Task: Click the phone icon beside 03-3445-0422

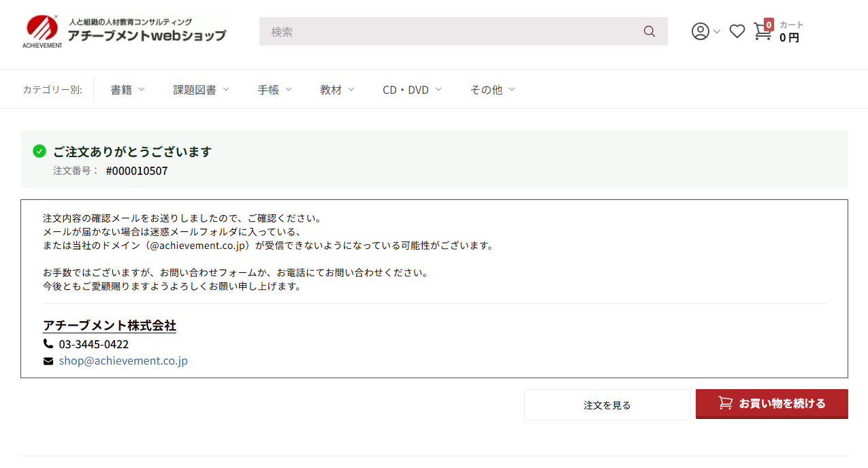Action: (x=48, y=344)
